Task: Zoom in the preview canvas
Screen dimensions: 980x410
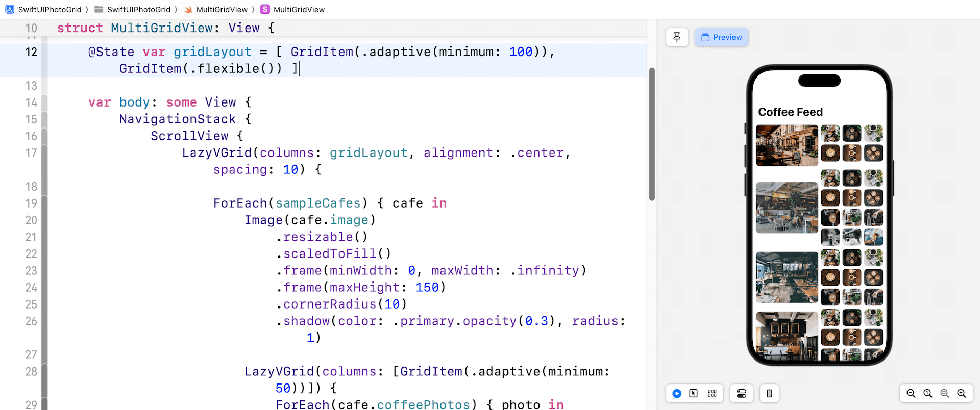Action: pos(962,393)
